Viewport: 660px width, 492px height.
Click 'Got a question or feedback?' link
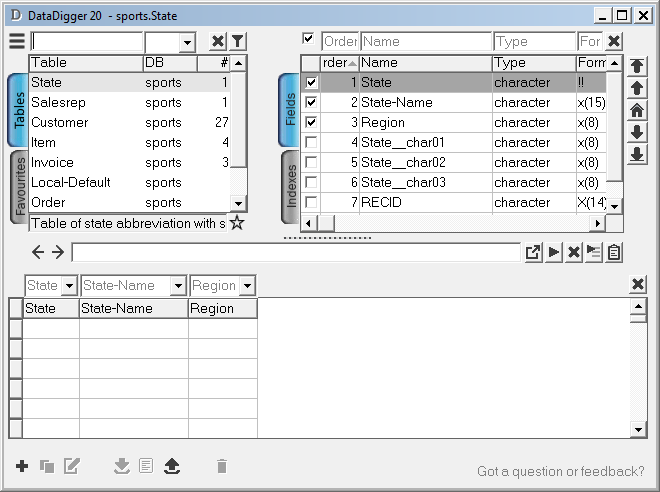coord(560,471)
